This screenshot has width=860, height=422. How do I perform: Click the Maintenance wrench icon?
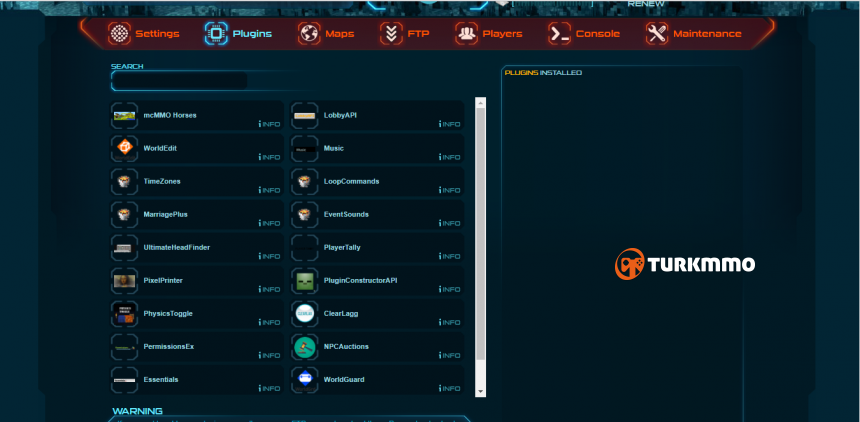[657, 33]
